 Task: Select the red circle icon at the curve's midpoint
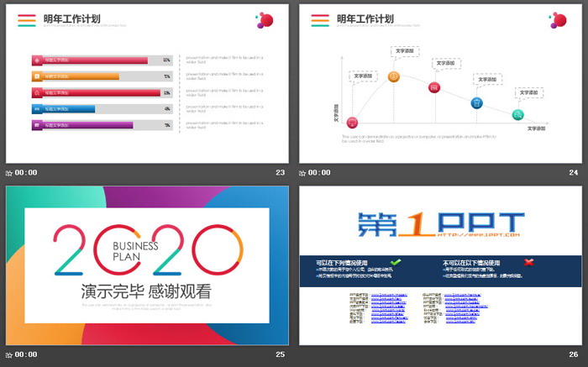tap(434, 87)
